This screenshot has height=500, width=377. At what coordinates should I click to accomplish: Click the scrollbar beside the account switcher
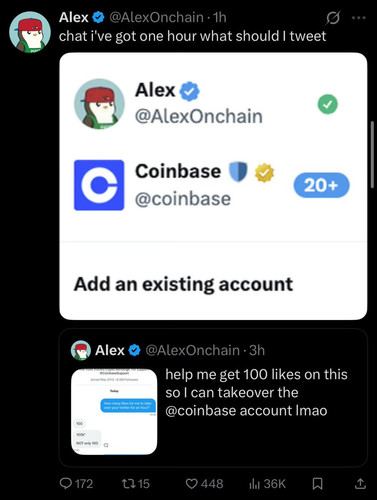(372, 156)
